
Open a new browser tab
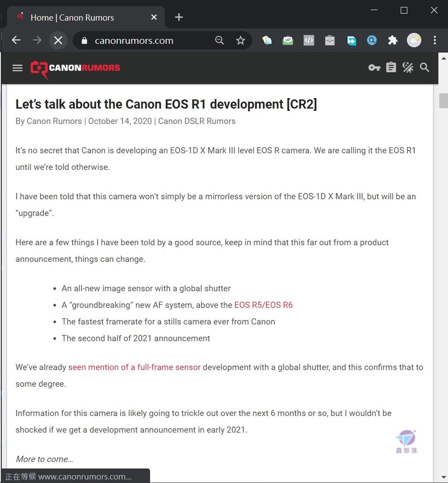(179, 17)
